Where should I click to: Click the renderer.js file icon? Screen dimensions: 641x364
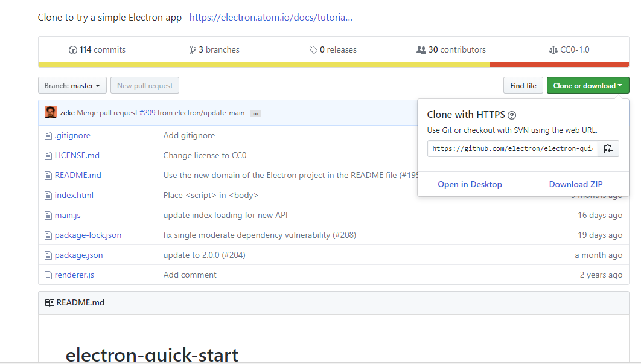coord(48,275)
